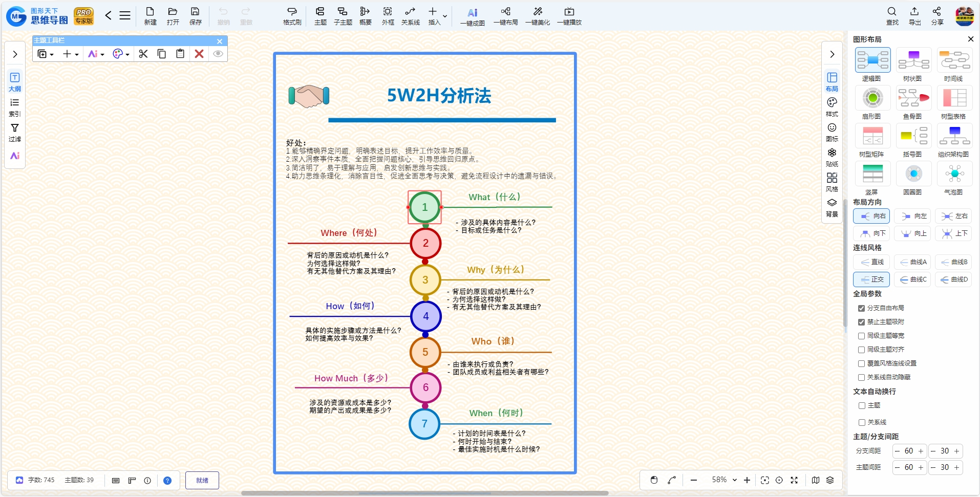Click the AI 一键成图 button
This screenshot has width=980, height=497.
coord(472,16)
